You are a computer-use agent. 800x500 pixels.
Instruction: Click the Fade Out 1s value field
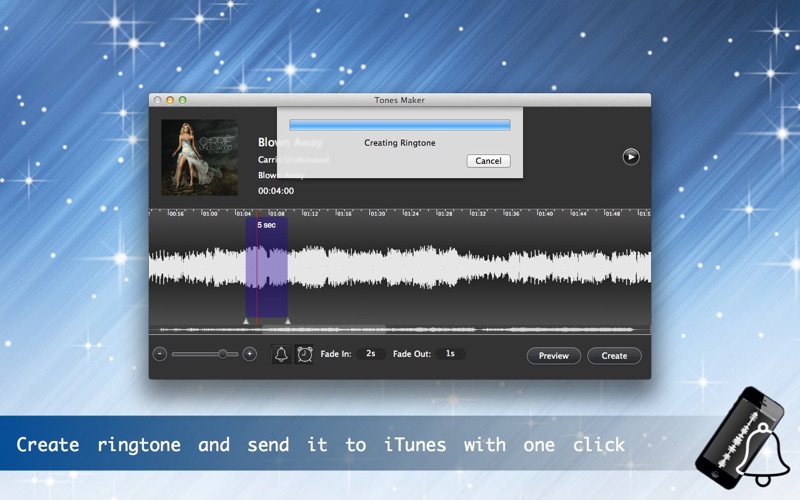coord(450,354)
